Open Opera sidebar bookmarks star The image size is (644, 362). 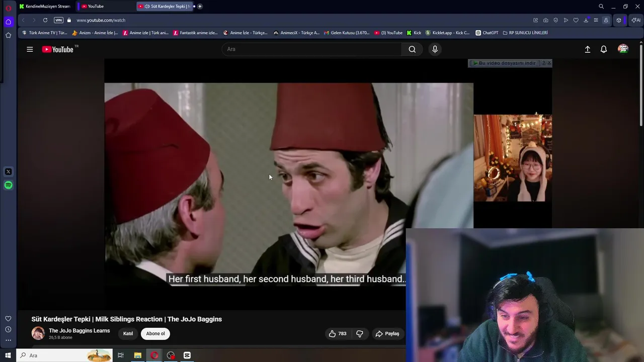tap(8, 35)
